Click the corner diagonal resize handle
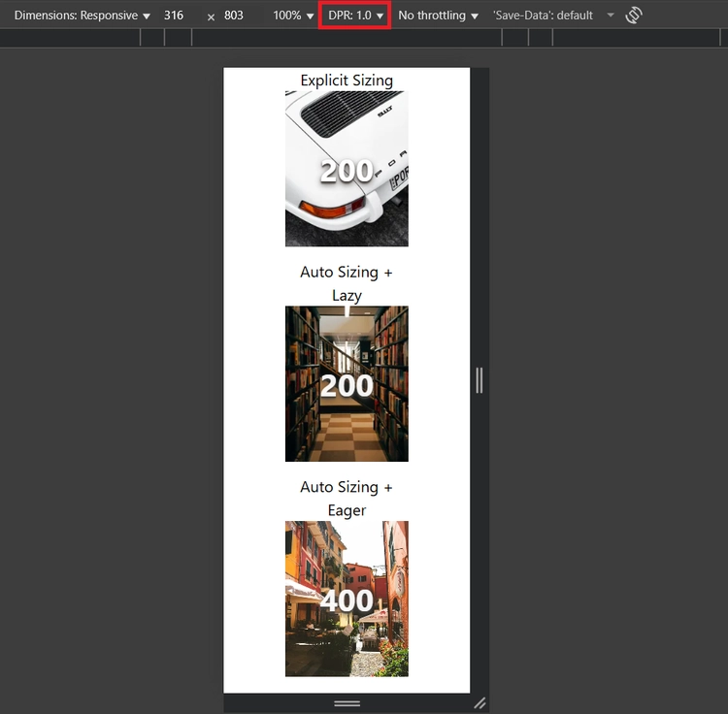 [x=480, y=703]
